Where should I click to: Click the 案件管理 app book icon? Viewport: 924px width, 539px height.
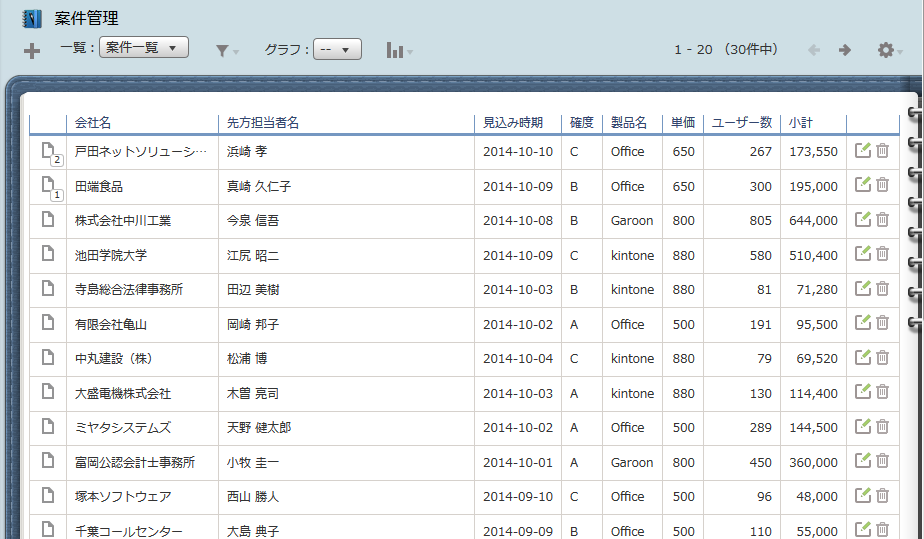point(32,19)
